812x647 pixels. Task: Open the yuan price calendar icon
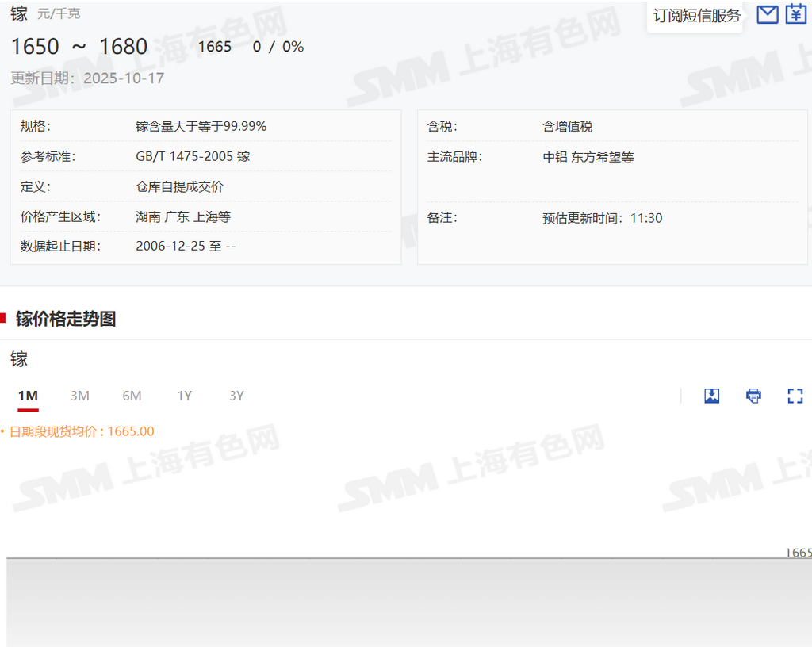pos(795,14)
